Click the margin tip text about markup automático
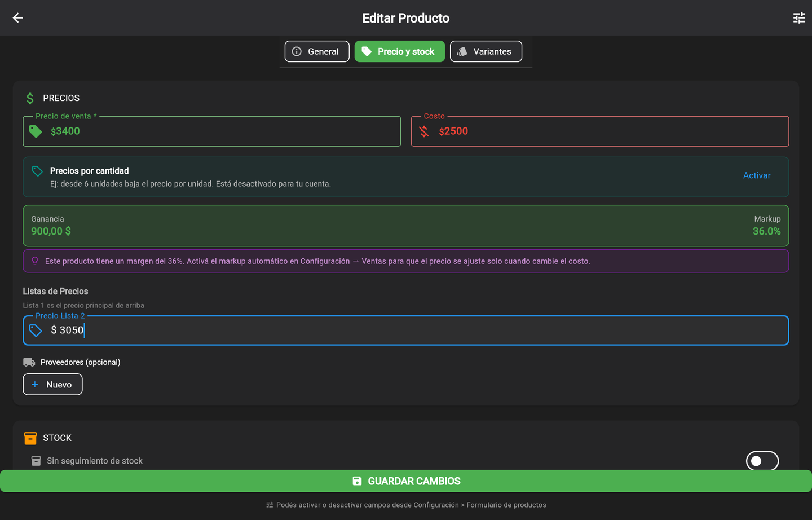 coord(317,261)
